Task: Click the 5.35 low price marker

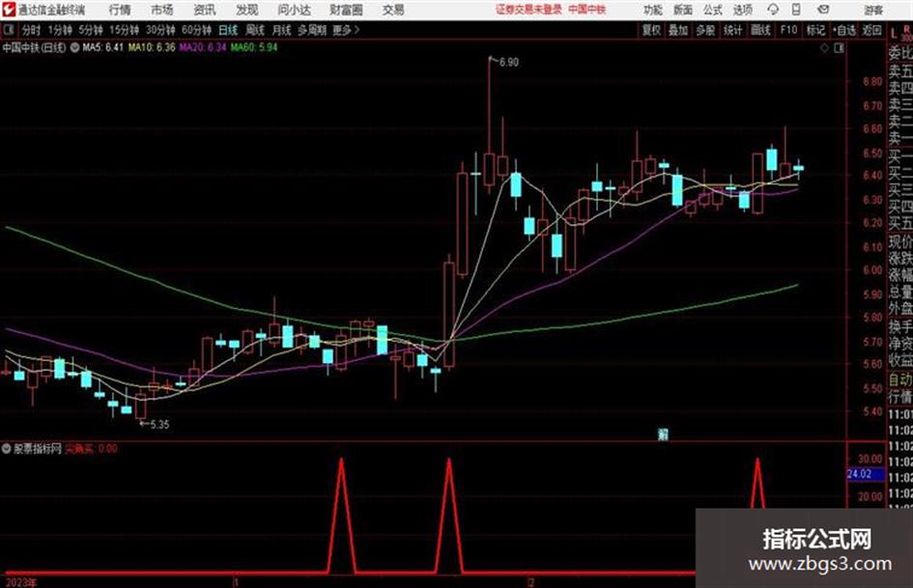Action: (x=159, y=425)
